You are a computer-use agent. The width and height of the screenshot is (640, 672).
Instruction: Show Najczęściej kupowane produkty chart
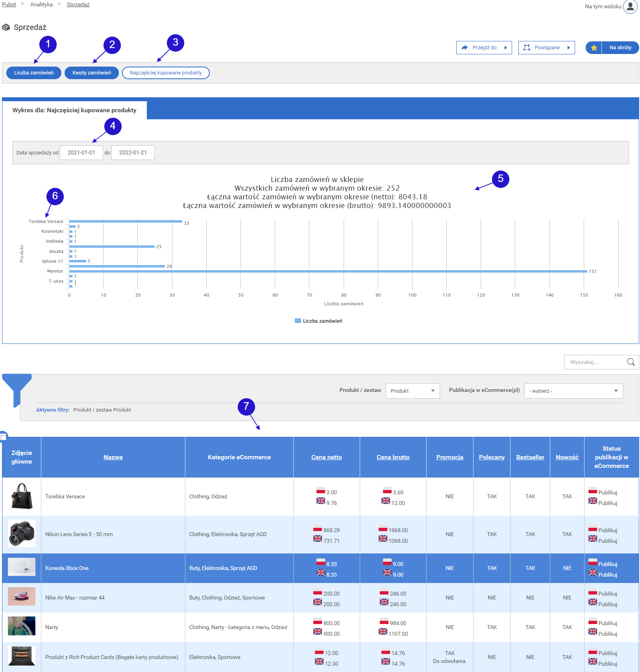[x=166, y=73]
